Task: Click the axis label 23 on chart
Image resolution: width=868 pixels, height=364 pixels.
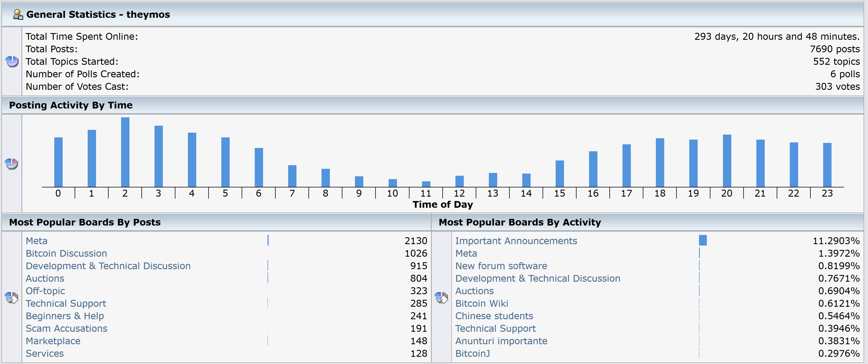Action: coord(827,193)
